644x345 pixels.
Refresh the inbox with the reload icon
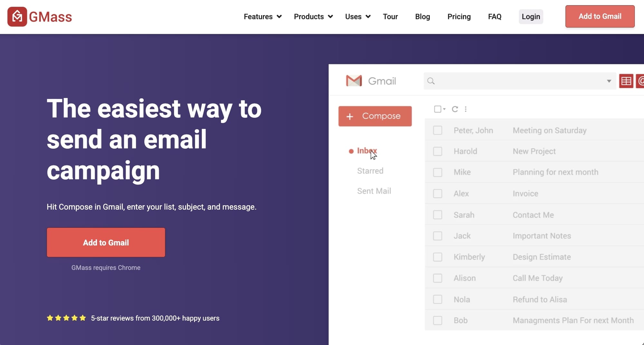point(455,109)
